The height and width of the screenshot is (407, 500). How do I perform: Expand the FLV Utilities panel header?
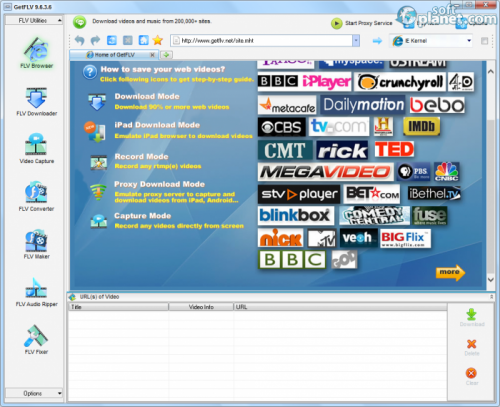coord(34,20)
